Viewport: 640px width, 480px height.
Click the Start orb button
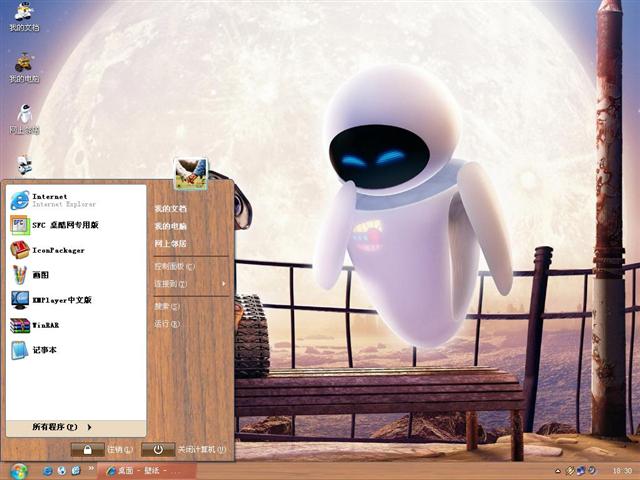coord(19,471)
